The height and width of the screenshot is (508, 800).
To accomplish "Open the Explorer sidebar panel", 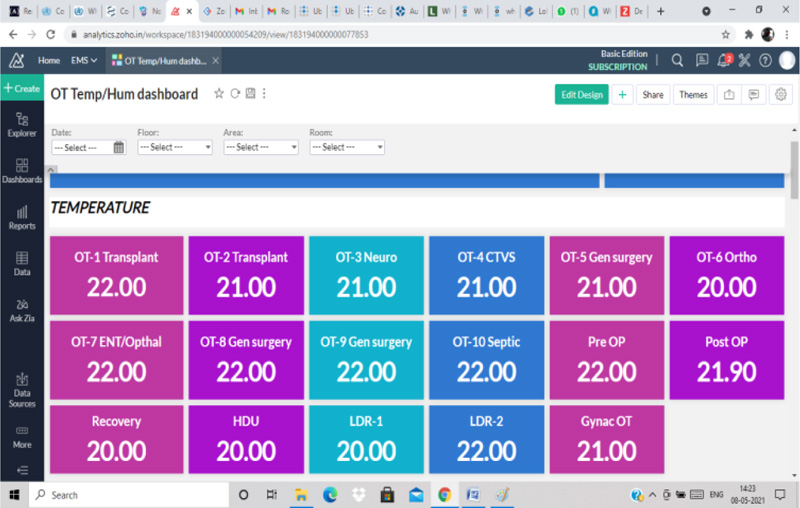I will [x=22, y=124].
